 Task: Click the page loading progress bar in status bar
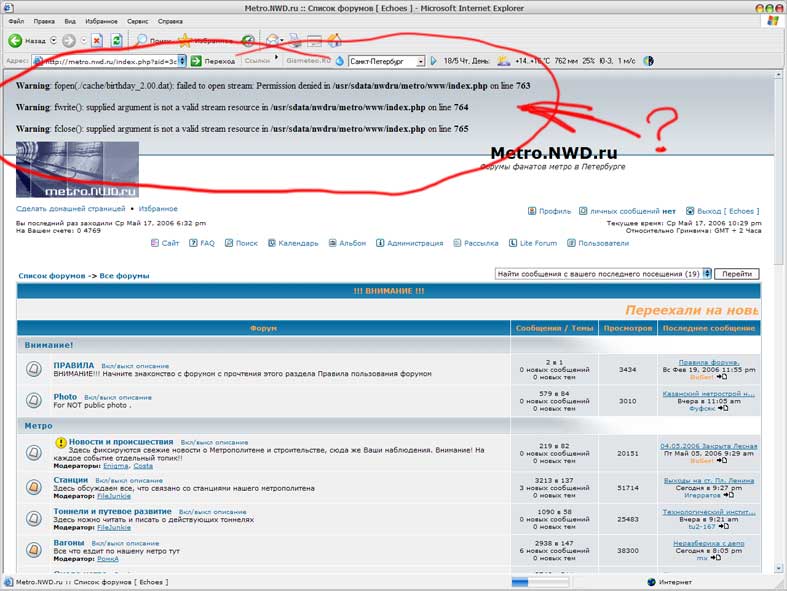[540, 581]
